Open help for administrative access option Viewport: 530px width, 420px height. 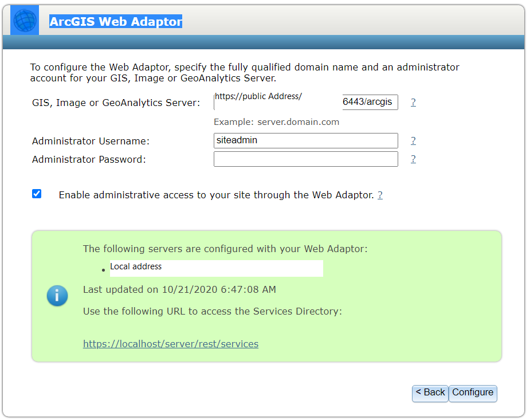tap(380, 195)
